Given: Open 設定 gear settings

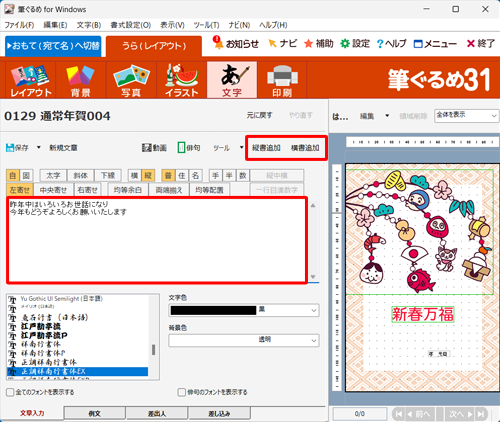Looking at the screenshot, I should click(355, 43).
